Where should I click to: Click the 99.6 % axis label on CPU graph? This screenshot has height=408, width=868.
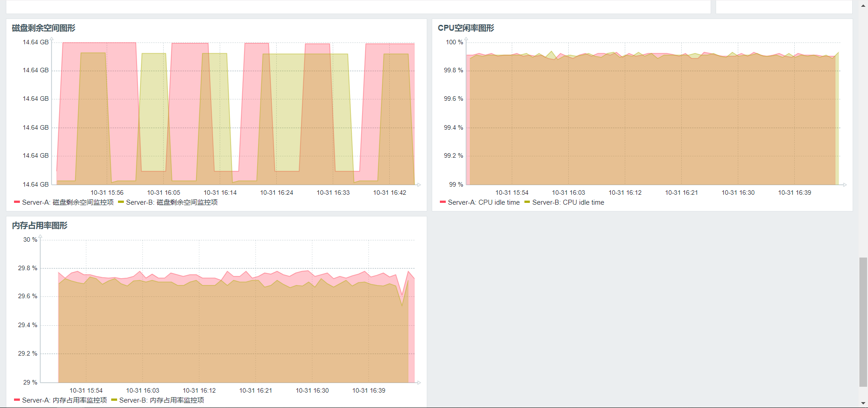click(453, 98)
